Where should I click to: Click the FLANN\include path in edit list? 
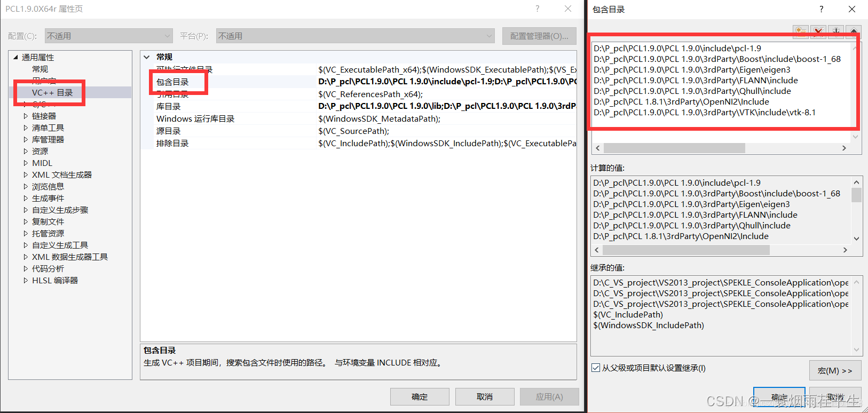coord(696,80)
